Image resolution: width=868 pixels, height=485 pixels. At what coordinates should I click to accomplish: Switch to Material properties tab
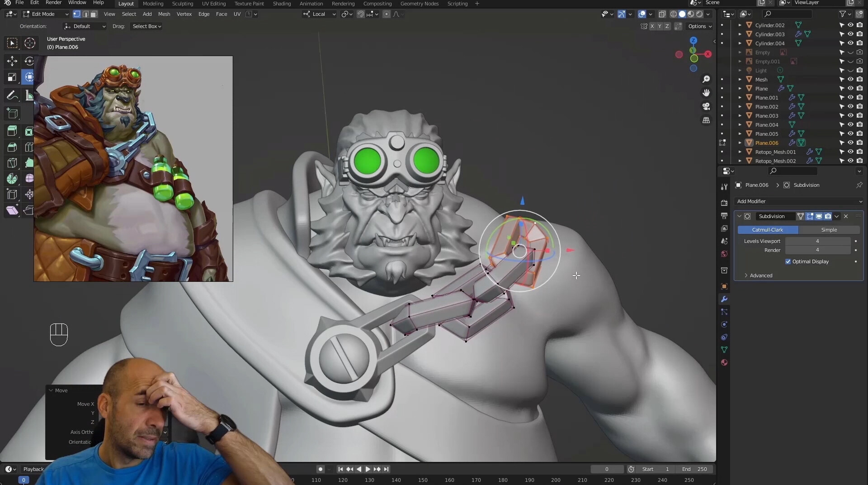(724, 362)
